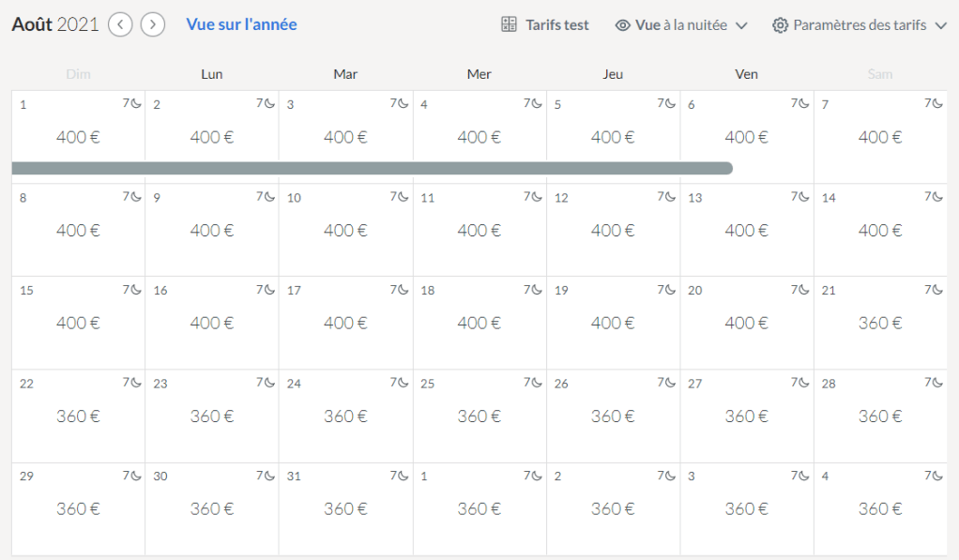Viewport: 959px width, 560px height.
Task: Open the Tarifs test button
Action: 556,25
